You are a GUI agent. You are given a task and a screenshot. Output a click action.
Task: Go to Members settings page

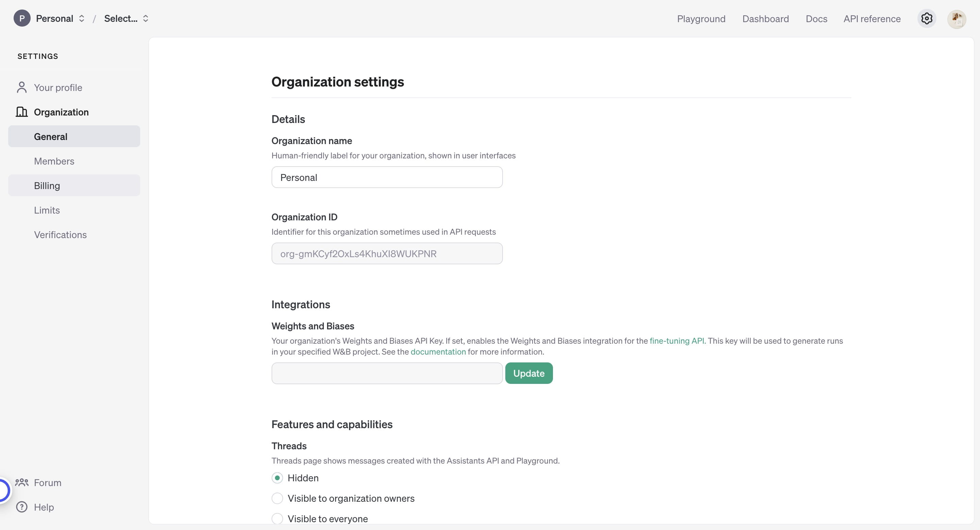pos(54,161)
